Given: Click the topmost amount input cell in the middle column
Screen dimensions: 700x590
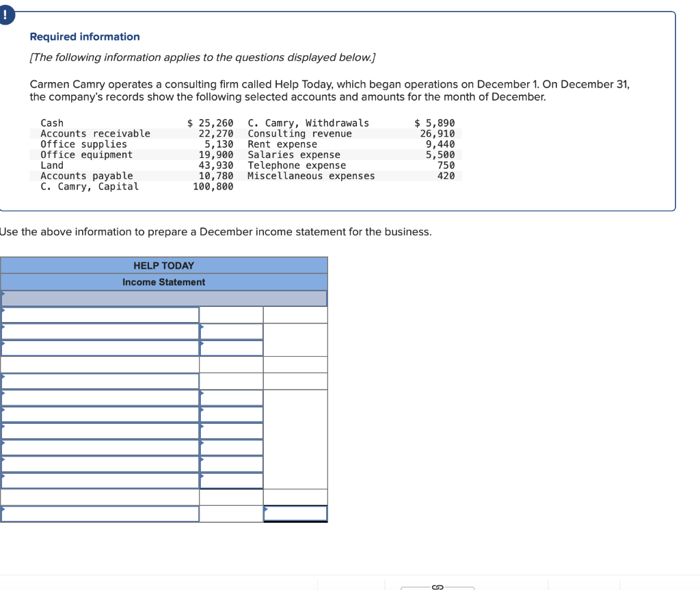Looking at the screenshot, I should coord(231,332).
